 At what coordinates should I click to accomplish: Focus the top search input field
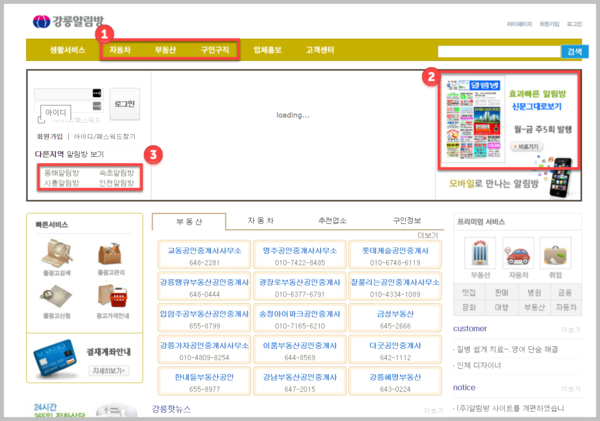499,52
